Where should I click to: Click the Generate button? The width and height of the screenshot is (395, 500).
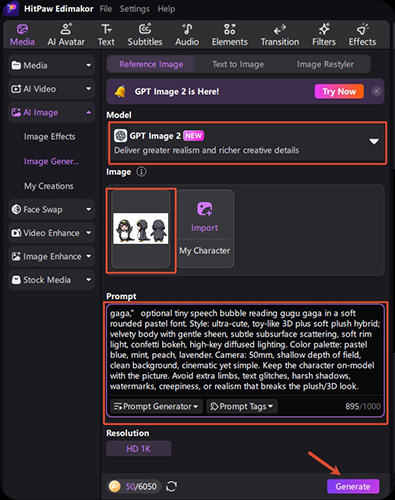click(x=353, y=486)
